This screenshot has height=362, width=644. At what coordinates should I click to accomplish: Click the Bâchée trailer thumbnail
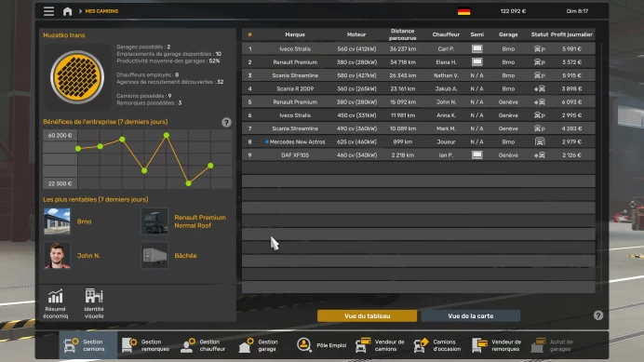click(x=154, y=255)
